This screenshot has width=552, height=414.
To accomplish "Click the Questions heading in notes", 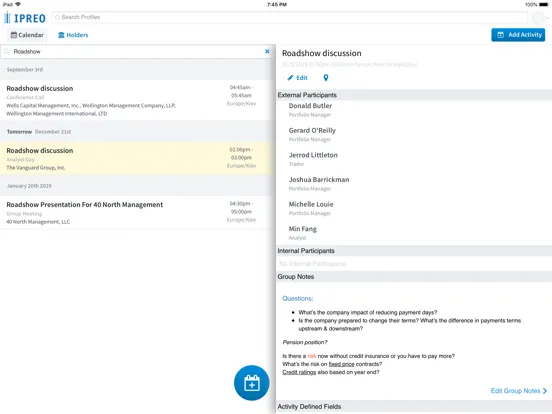I will point(297,299).
